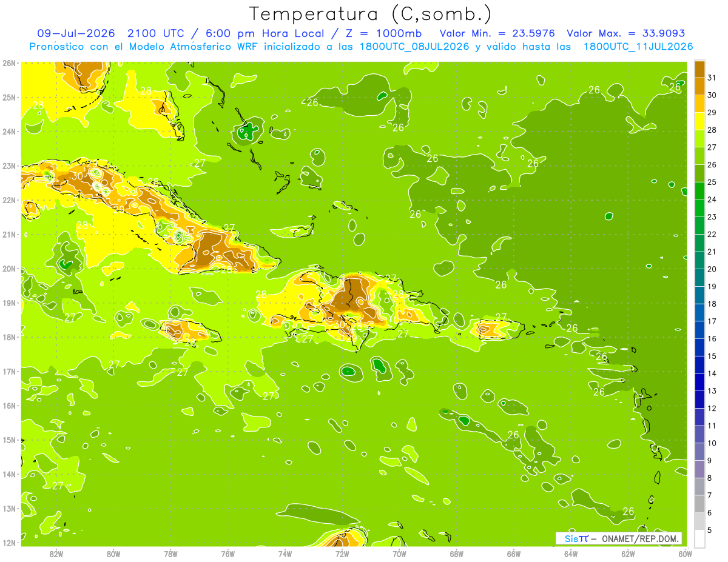
Task: Click the 23N latitude axis label
Action: click(x=9, y=166)
